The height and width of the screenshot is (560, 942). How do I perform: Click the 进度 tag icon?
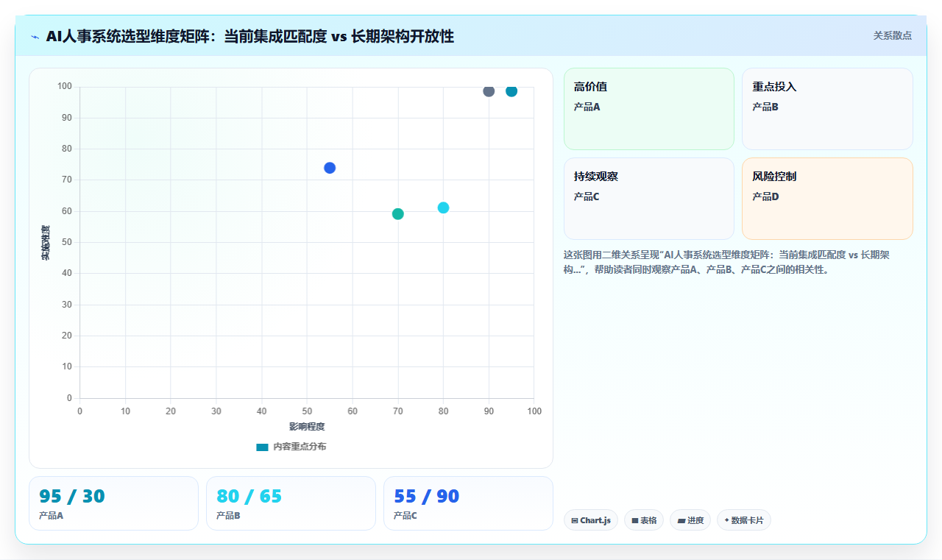[x=681, y=520]
